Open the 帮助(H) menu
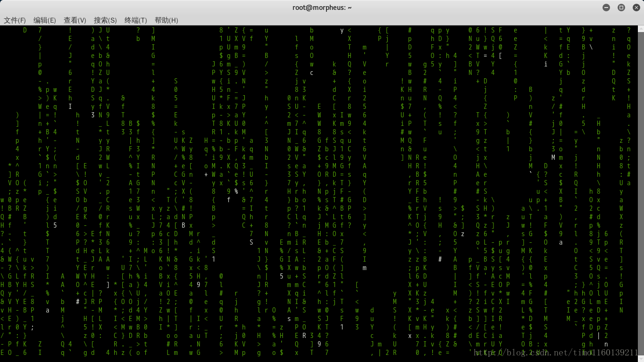The image size is (644, 362). 167,20
